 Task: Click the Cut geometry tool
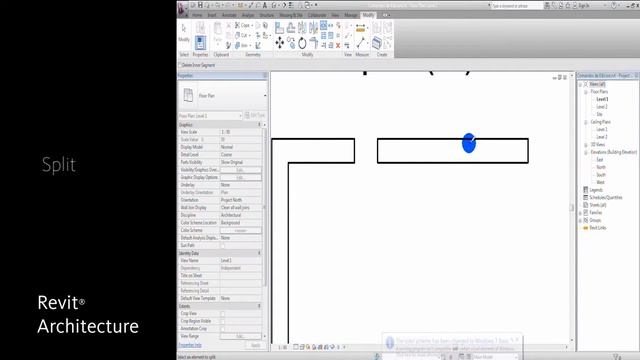tap(242, 35)
